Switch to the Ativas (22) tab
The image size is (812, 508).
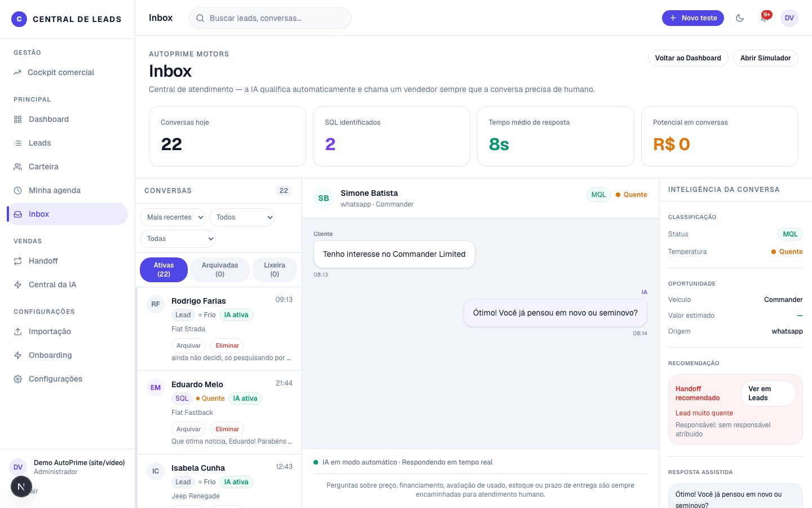tap(164, 270)
